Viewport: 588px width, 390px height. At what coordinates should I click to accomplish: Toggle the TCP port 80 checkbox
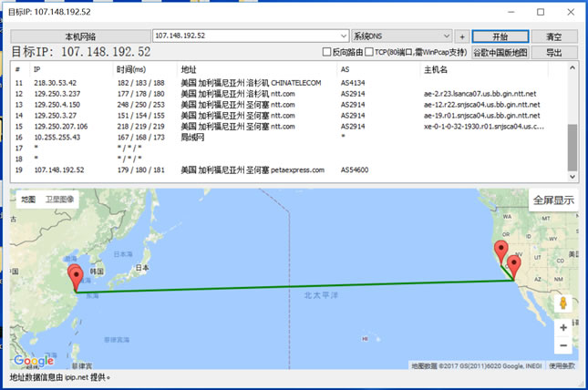pyautogui.click(x=368, y=53)
